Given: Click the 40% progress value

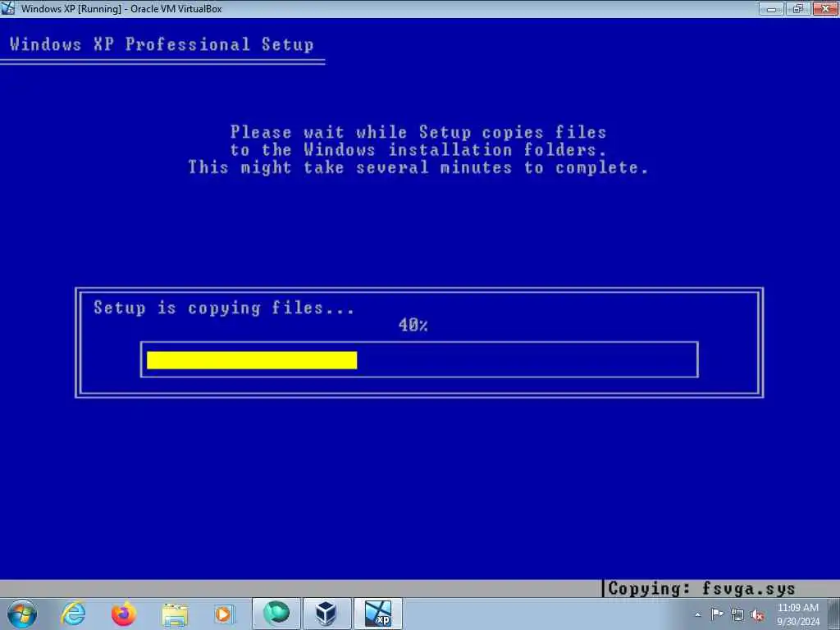Looking at the screenshot, I should [x=413, y=325].
